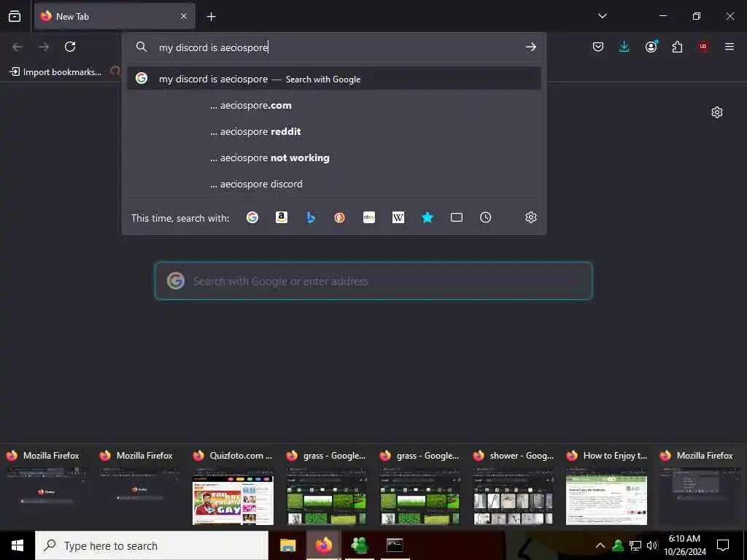The image size is (747, 560).
Task: Select 'my discord is aeciospore' Search with Google
Action: [x=334, y=79]
